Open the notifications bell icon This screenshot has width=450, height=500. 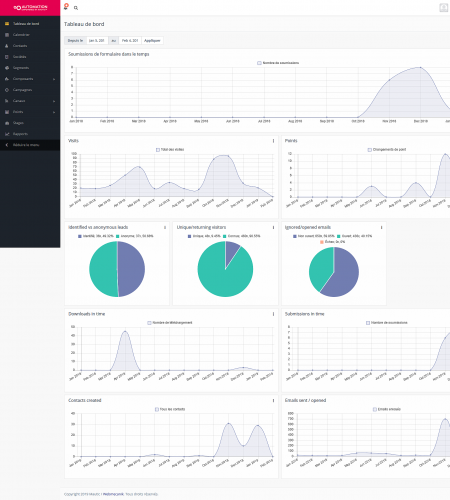tap(66, 7)
